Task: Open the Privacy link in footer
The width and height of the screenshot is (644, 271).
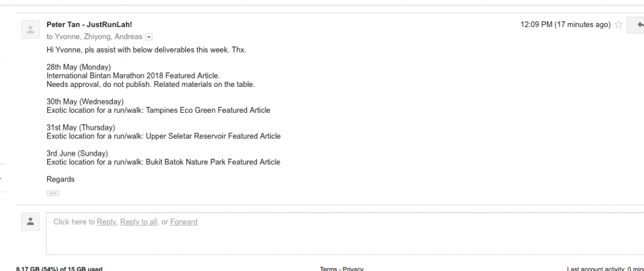Action: point(353,269)
